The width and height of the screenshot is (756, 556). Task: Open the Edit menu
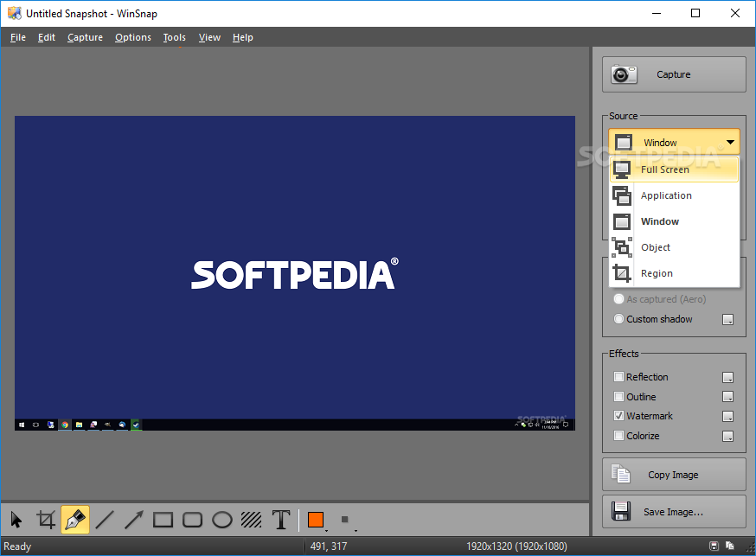[47, 37]
